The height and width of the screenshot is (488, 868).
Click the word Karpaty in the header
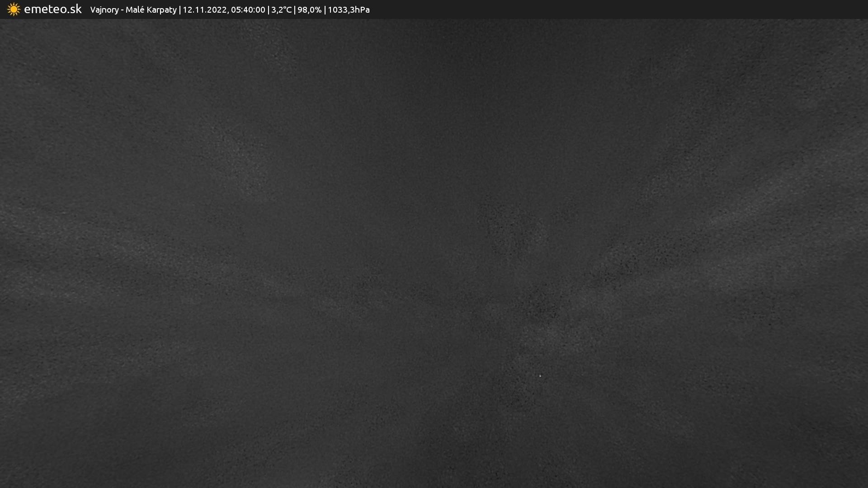[161, 10]
